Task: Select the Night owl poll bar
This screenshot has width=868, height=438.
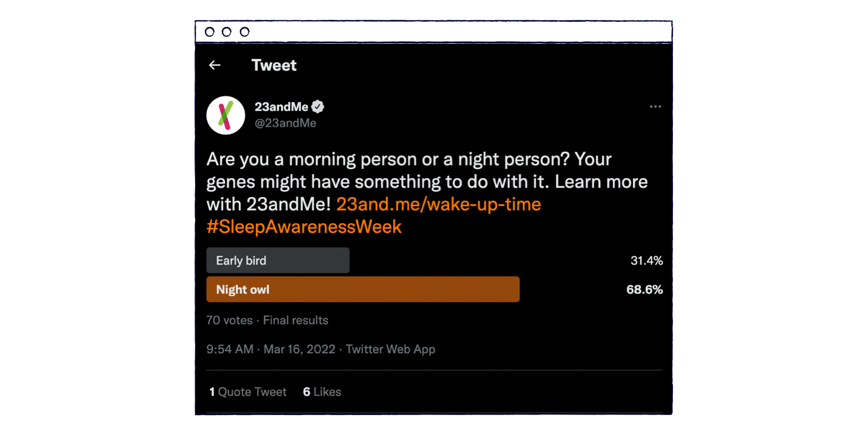Action: pos(363,290)
